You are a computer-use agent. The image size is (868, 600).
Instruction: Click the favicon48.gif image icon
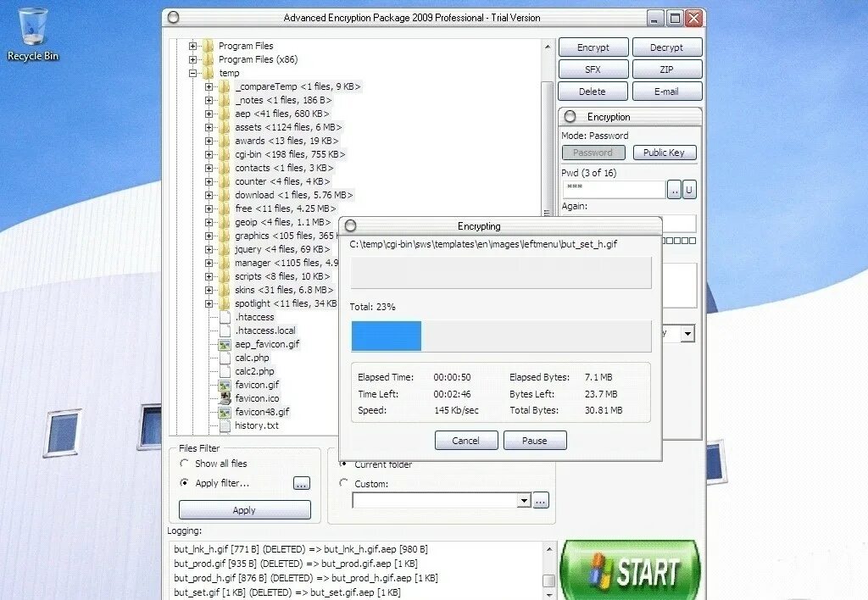tap(225, 413)
